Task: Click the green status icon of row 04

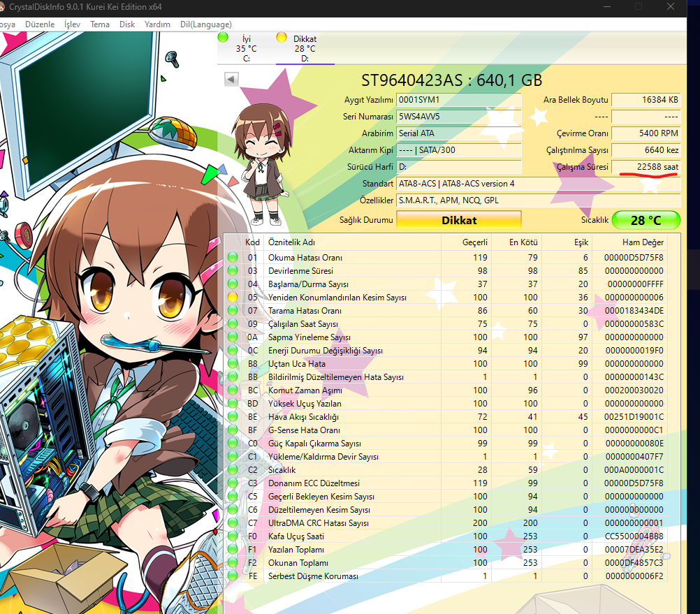Action: (x=233, y=284)
